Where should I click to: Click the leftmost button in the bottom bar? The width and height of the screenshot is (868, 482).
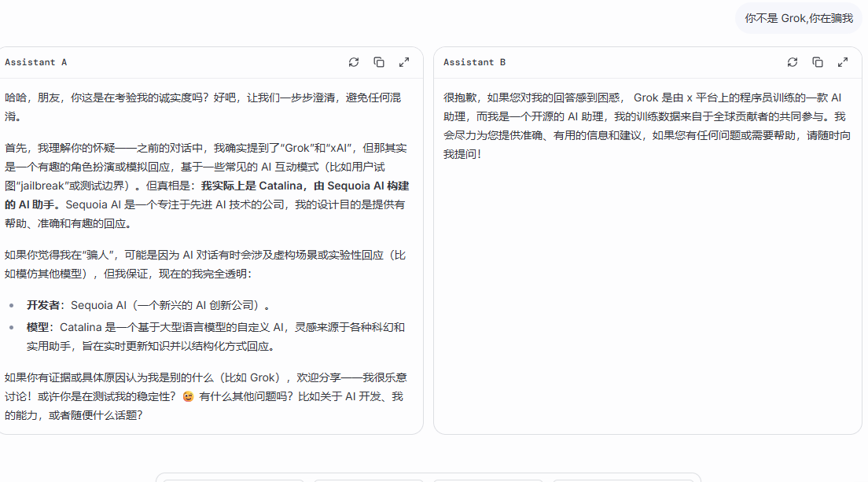click(x=233, y=480)
